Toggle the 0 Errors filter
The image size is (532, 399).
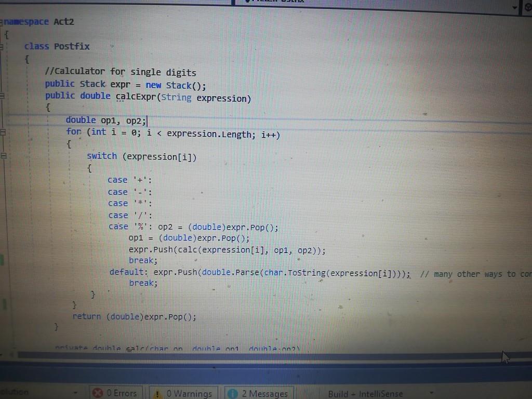click(x=115, y=393)
